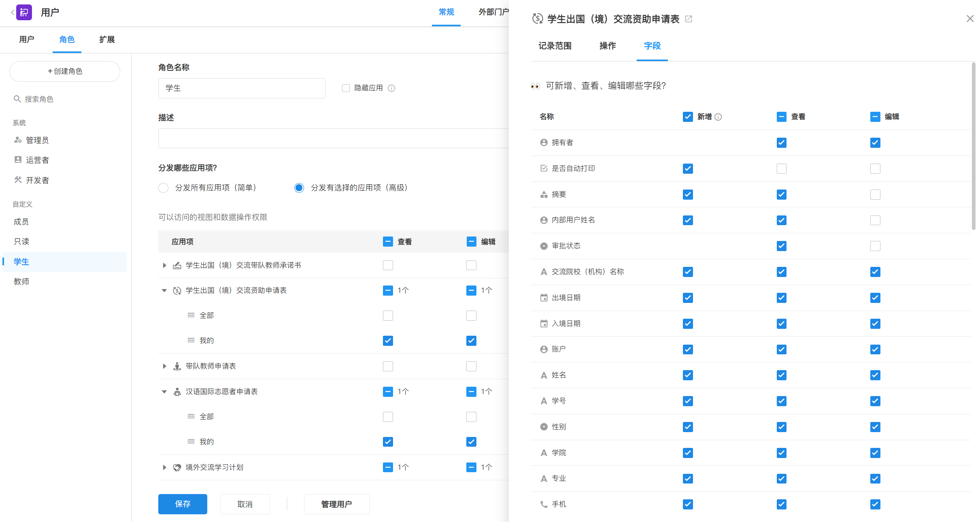Uncheck 新增 for 内部用户姓名 field

pos(688,220)
